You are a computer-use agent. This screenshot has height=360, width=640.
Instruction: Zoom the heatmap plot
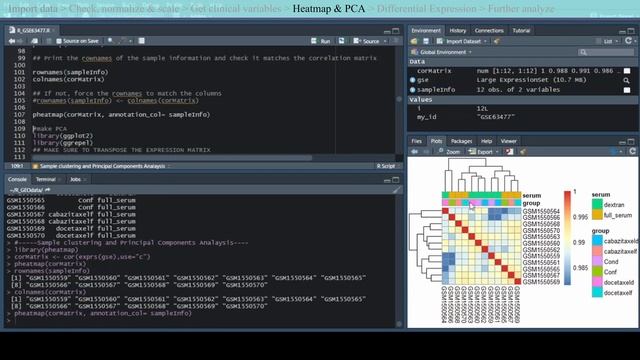coord(449,152)
